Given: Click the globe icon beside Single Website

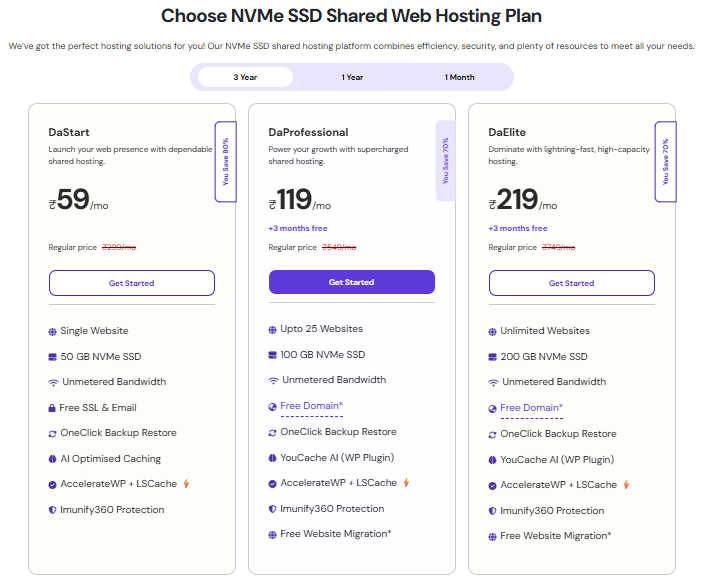Looking at the screenshot, I should [x=52, y=331].
